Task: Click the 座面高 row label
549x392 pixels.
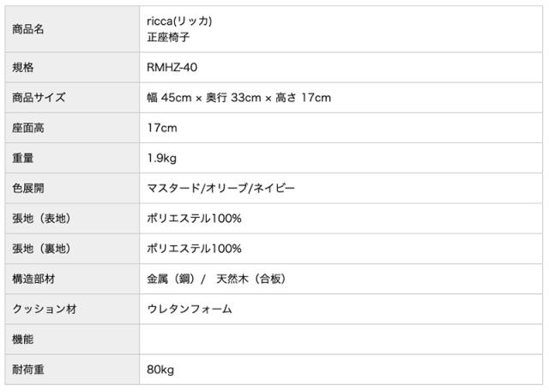Action: click(28, 128)
